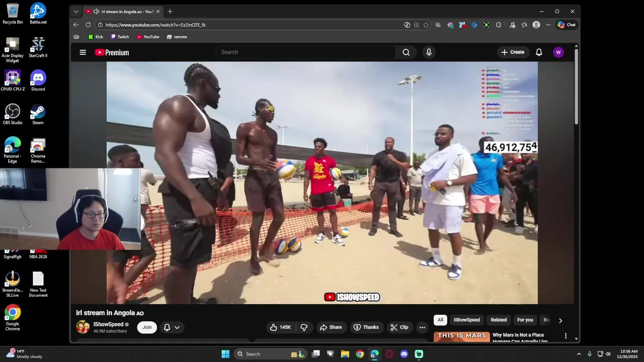This screenshot has width=644, height=362.
Task: Open the Windows Start menu
Action: [x=225, y=354]
